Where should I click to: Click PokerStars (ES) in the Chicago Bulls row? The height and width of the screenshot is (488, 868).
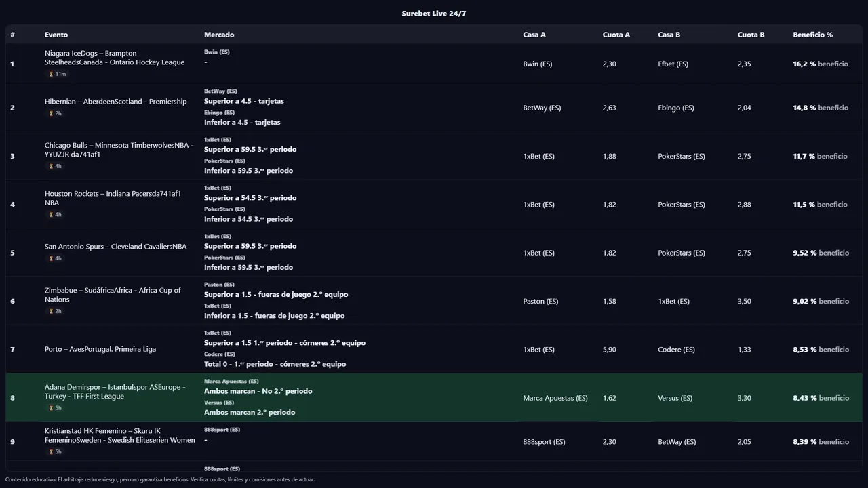[681, 156]
